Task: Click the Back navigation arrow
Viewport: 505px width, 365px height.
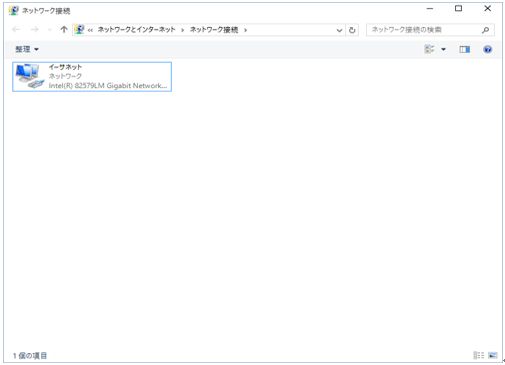Action: click(x=16, y=30)
